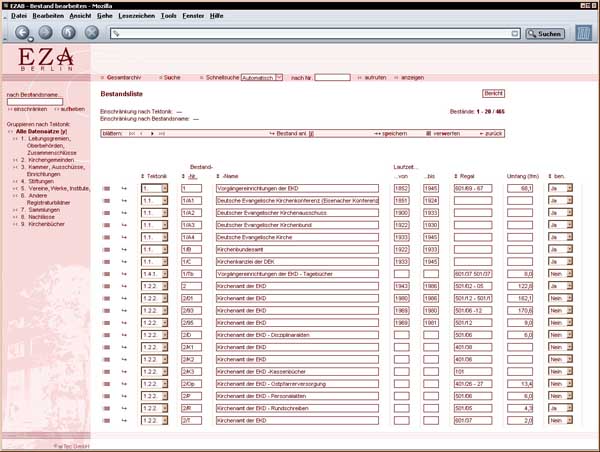Click the nach Bestandsname input field

(35, 102)
